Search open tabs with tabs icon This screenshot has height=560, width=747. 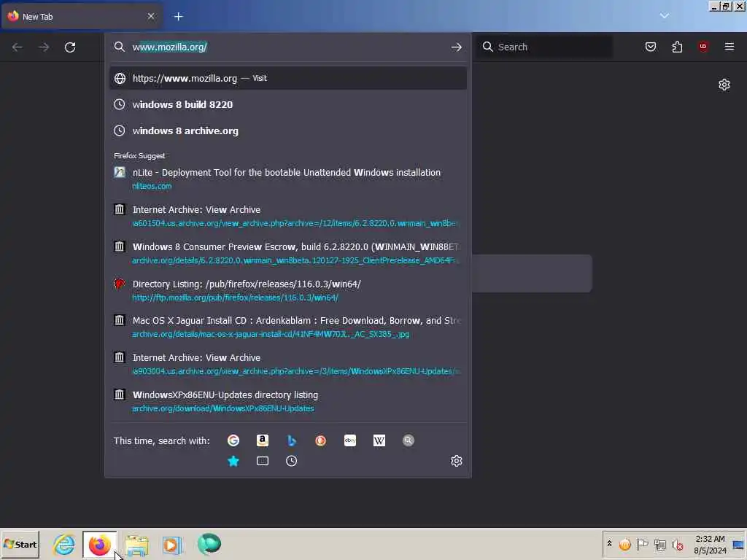pos(263,461)
